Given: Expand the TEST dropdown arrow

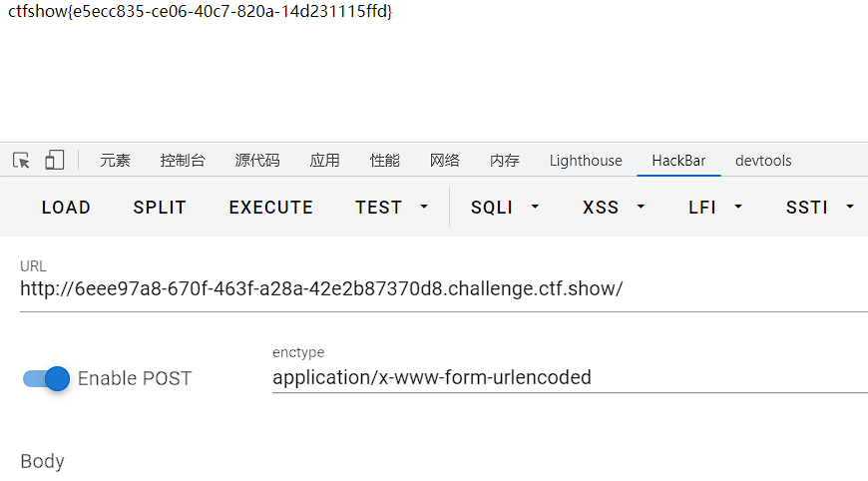Looking at the screenshot, I should [x=424, y=207].
